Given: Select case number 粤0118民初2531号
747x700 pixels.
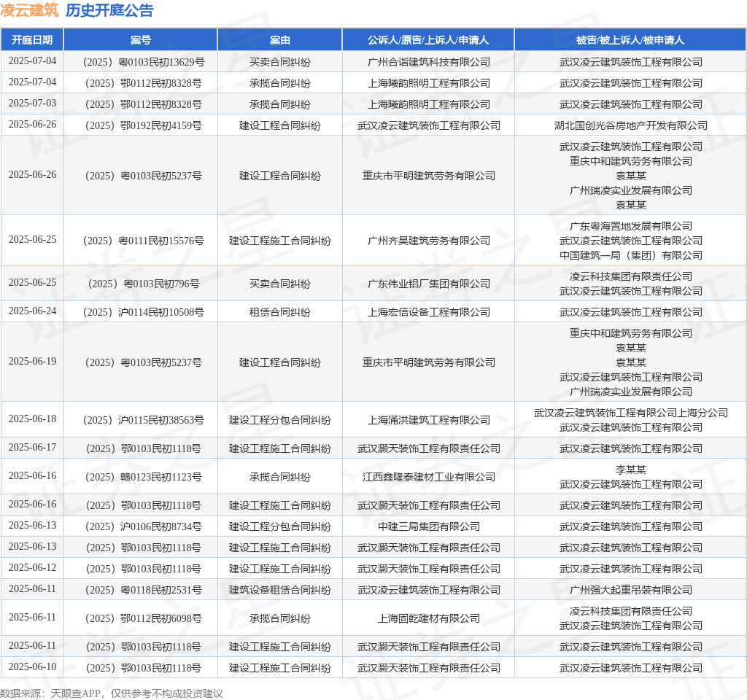Looking at the screenshot, I should [x=144, y=590].
